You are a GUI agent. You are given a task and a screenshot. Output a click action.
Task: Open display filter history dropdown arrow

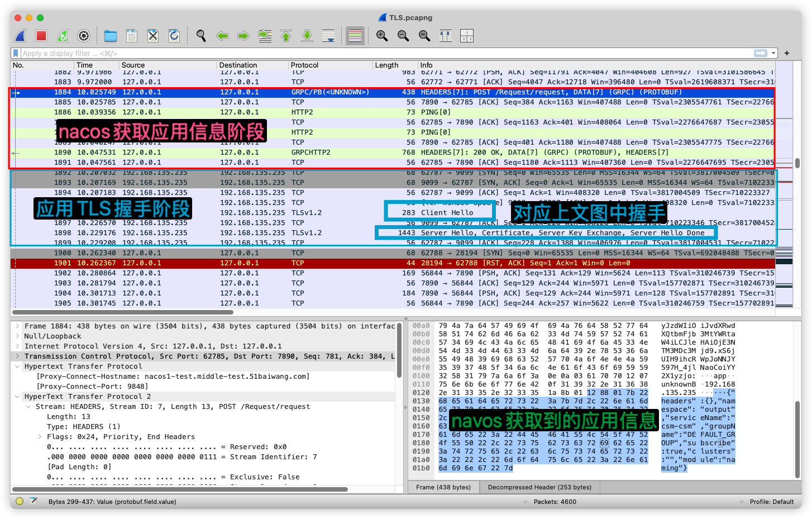click(x=773, y=53)
